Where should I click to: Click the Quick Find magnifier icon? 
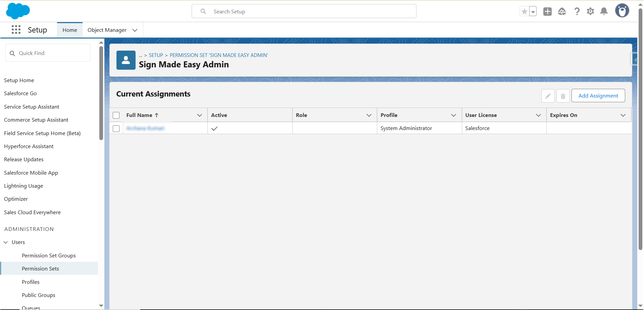12,53
